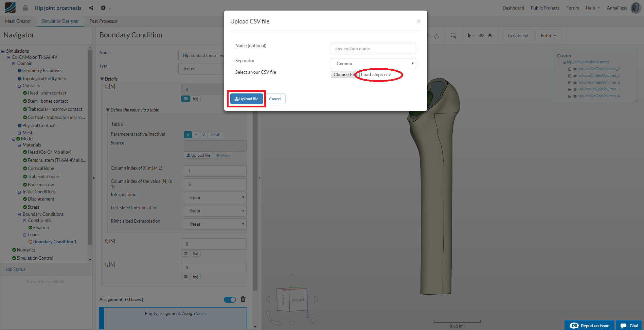The height and width of the screenshot is (330, 644).
Task: Rotate view left with the left arrow
Action: pyautogui.click(x=268, y=299)
